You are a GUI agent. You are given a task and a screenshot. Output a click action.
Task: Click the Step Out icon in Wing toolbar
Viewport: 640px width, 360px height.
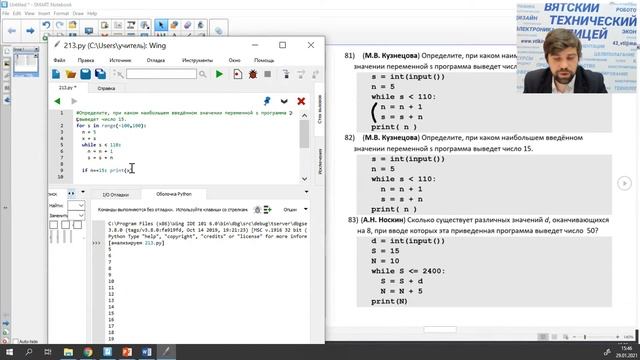(315, 74)
